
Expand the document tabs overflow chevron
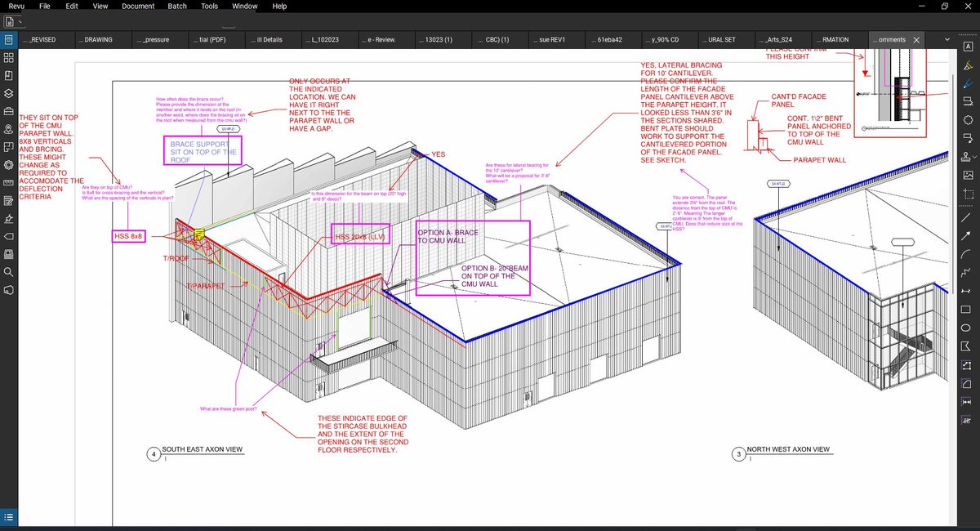pos(947,39)
